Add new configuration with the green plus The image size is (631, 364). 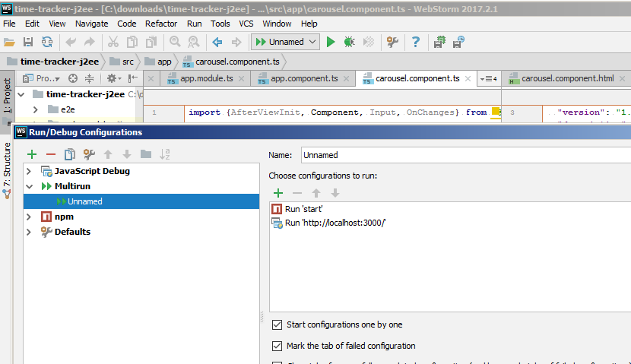click(x=32, y=154)
